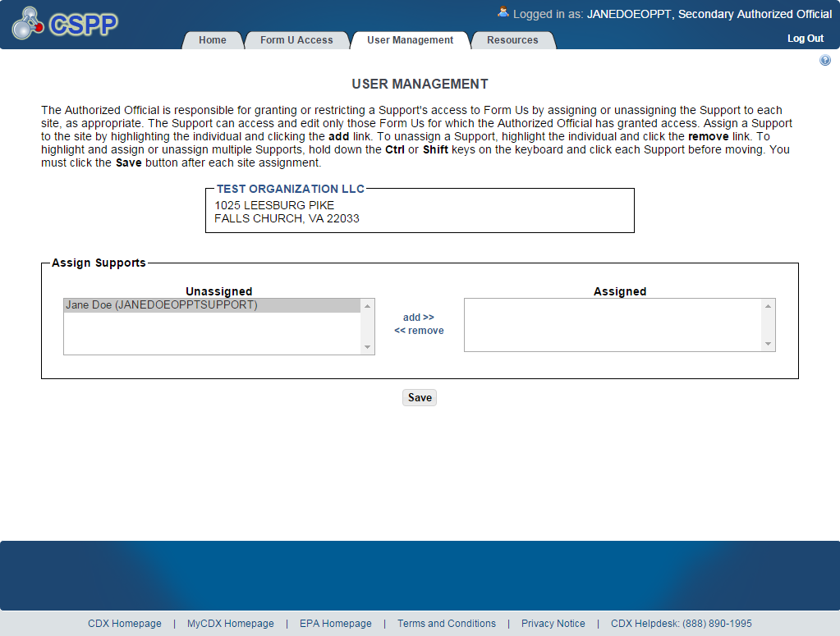
Task: Select Jane Doe in Unassigned list
Action: click(x=162, y=305)
